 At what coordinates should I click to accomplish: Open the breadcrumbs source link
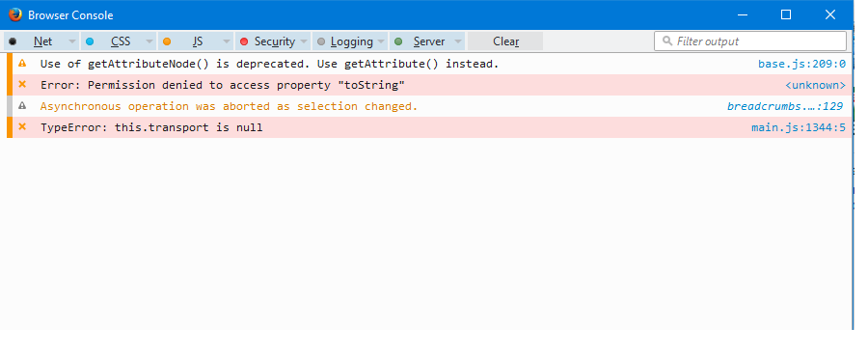click(785, 106)
